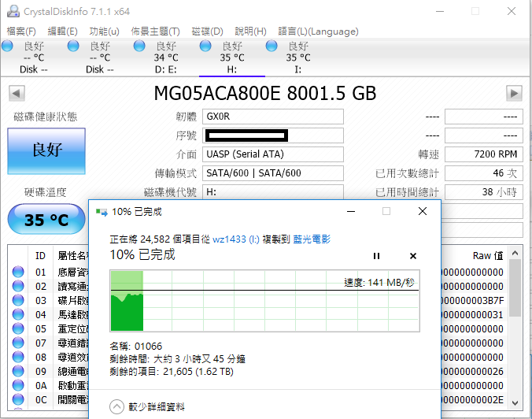Click the Raw 值 column header
This screenshot has height=419, width=532.
(x=488, y=255)
